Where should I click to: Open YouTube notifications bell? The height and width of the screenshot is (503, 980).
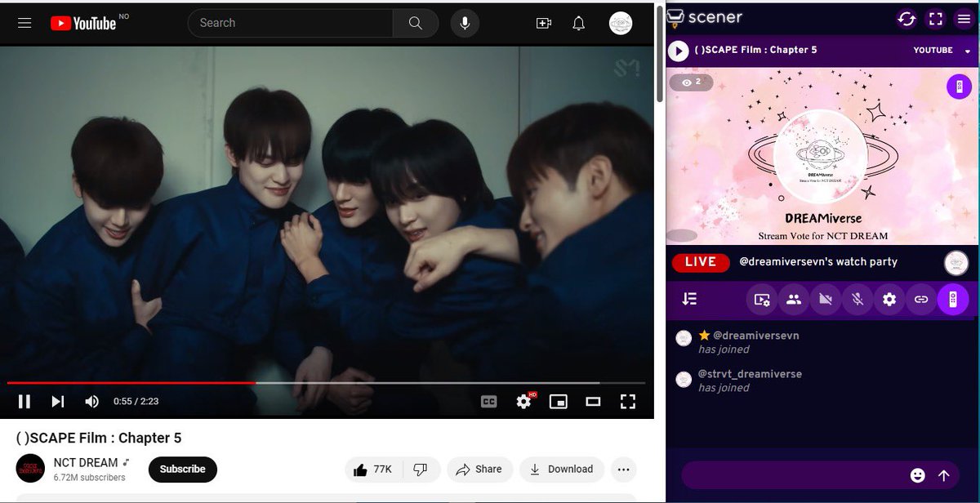(x=579, y=24)
